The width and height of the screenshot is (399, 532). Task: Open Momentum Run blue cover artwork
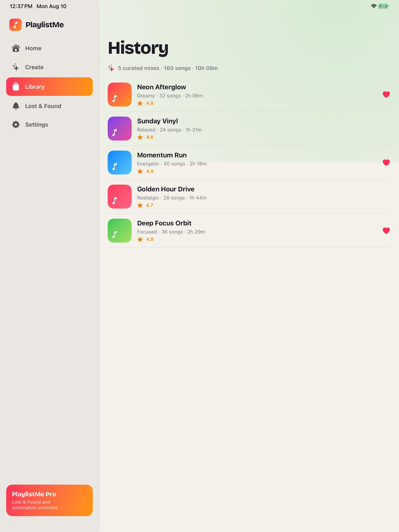pos(119,163)
